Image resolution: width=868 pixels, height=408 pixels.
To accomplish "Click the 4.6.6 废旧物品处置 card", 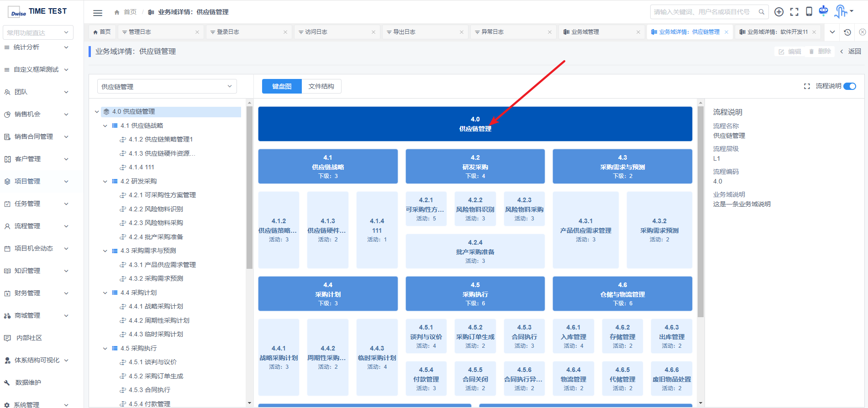I will click(x=672, y=379).
